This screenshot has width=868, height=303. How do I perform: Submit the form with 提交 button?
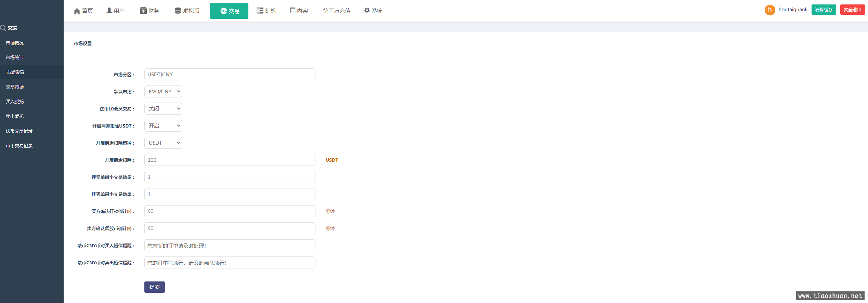click(155, 287)
